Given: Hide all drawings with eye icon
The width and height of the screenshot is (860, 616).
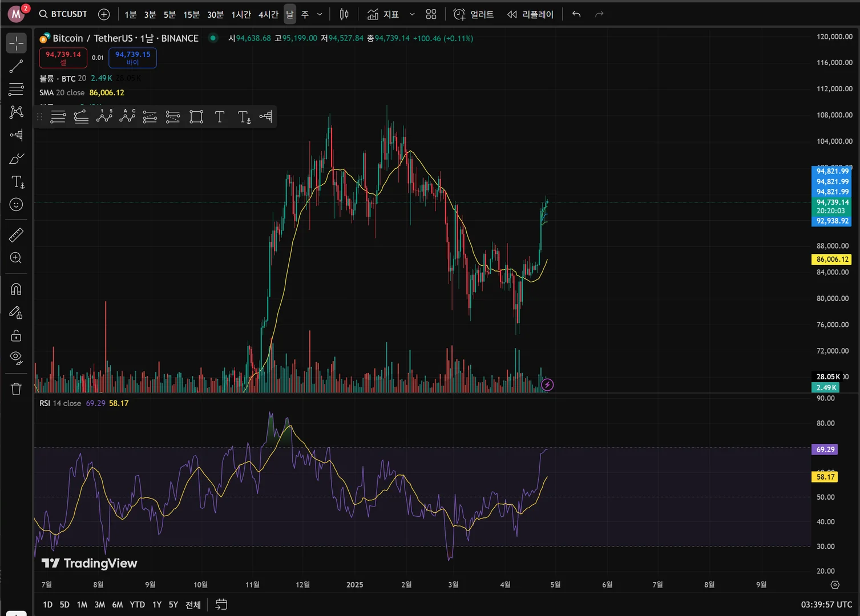Looking at the screenshot, I should pyautogui.click(x=16, y=358).
